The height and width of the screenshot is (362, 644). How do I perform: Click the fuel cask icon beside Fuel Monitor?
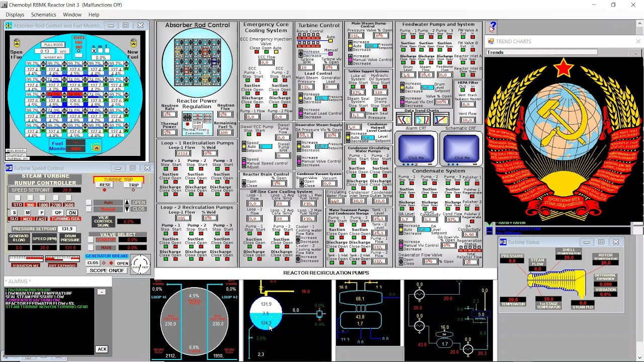96,147
